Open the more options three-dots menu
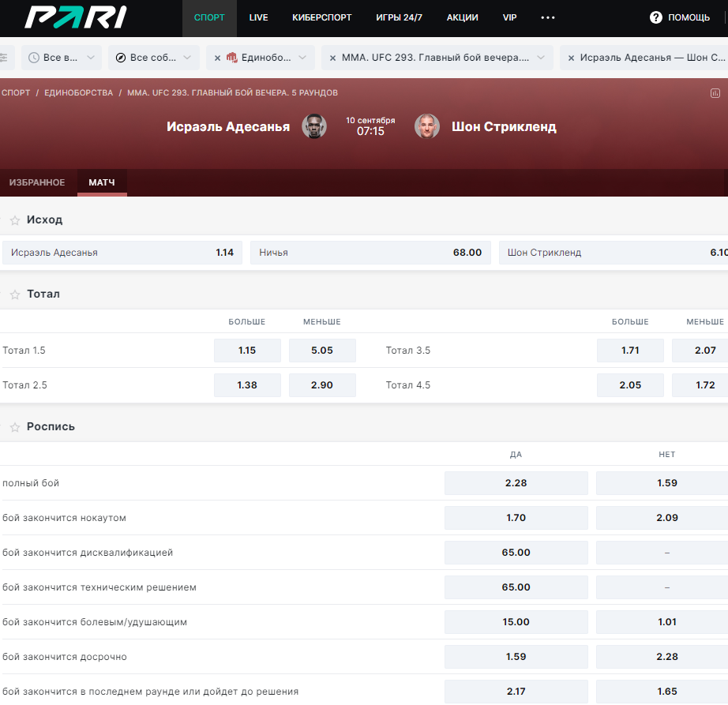The height and width of the screenshot is (705, 728). pyautogui.click(x=548, y=17)
